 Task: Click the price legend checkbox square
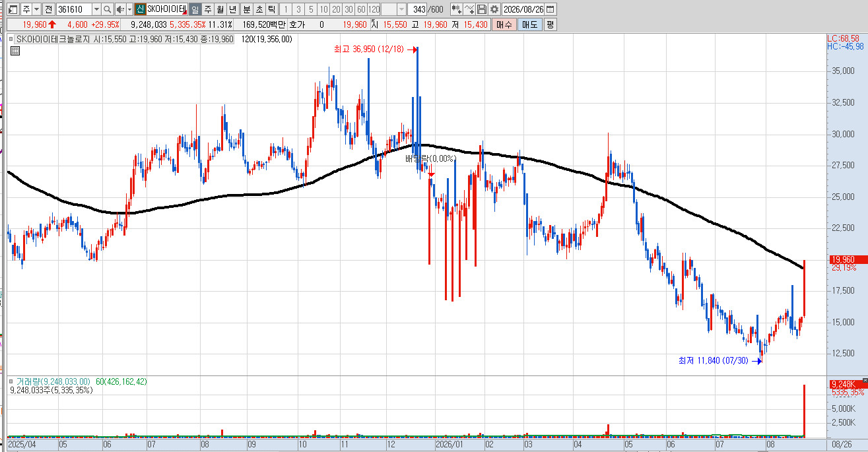click(11, 40)
